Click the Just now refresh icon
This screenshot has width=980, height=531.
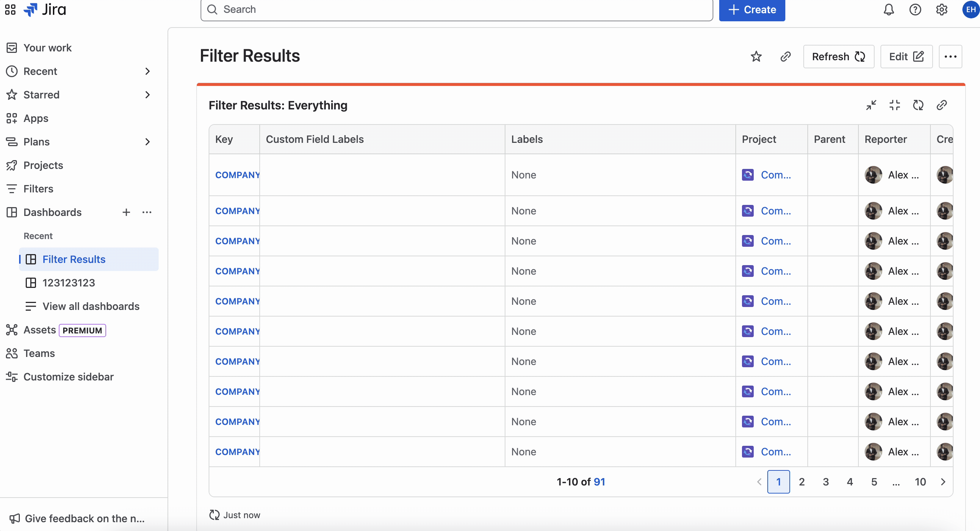pyautogui.click(x=214, y=514)
